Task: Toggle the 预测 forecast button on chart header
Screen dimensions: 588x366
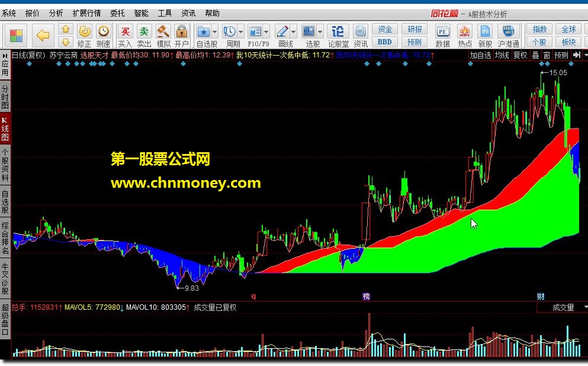Action: tap(561, 55)
